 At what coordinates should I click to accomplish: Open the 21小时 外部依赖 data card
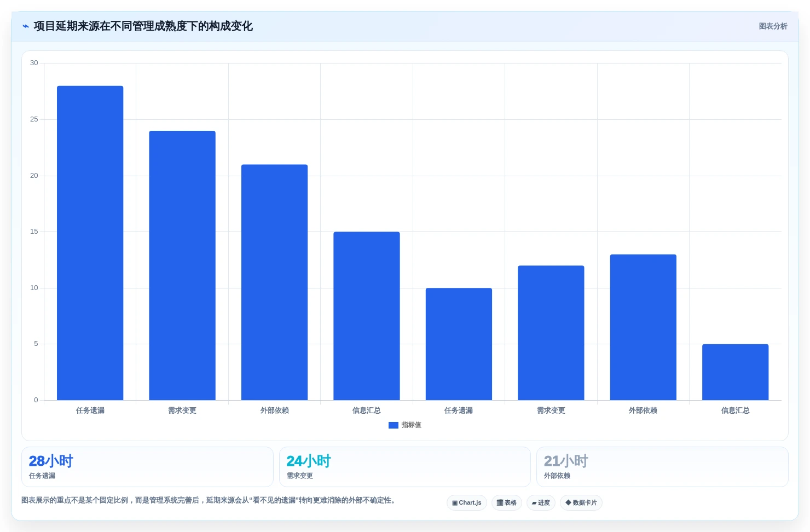click(662, 467)
